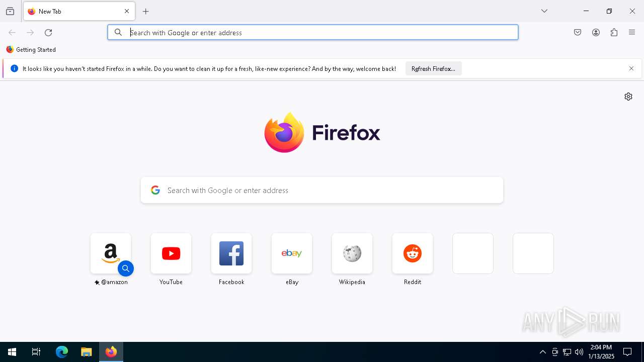Click the Firefox taskbar icon
The height and width of the screenshot is (362, 644).
click(111, 352)
